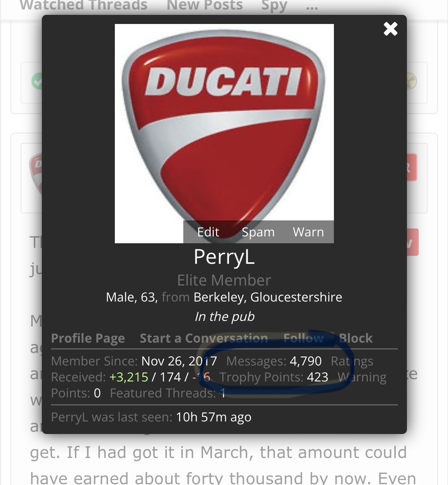View PerryL's 4,790 messages
The image size is (448, 485).
pyautogui.click(x=306, y=361)
